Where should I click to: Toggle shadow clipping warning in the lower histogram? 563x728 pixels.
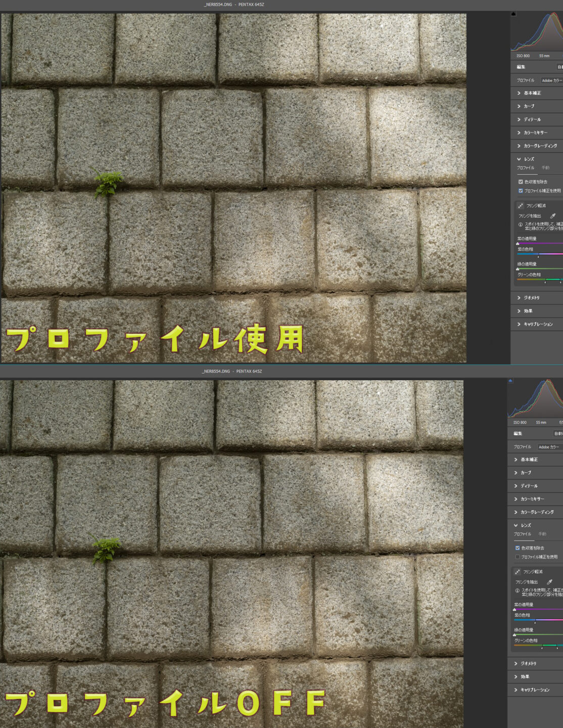[x=510, y=381]
